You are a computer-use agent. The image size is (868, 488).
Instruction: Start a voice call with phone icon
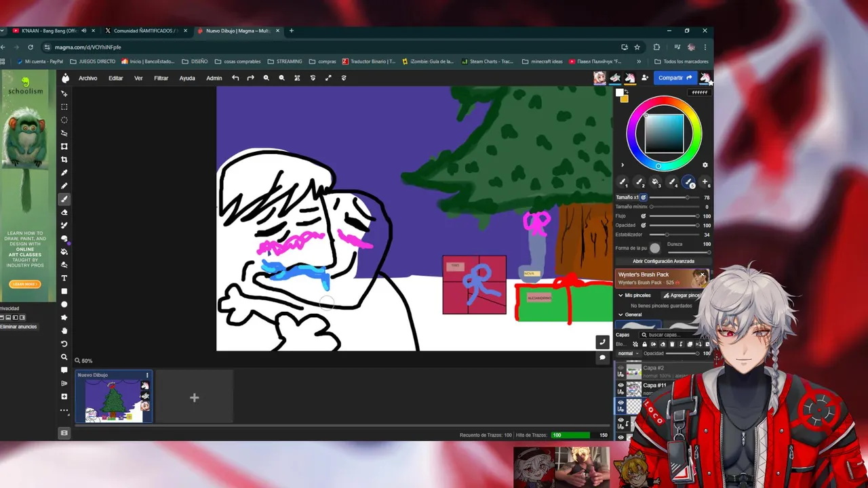[x=602, y=342]
